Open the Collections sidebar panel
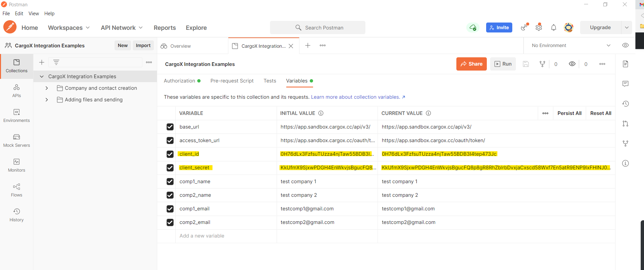644x270 pixels. [x=17, y=66]
